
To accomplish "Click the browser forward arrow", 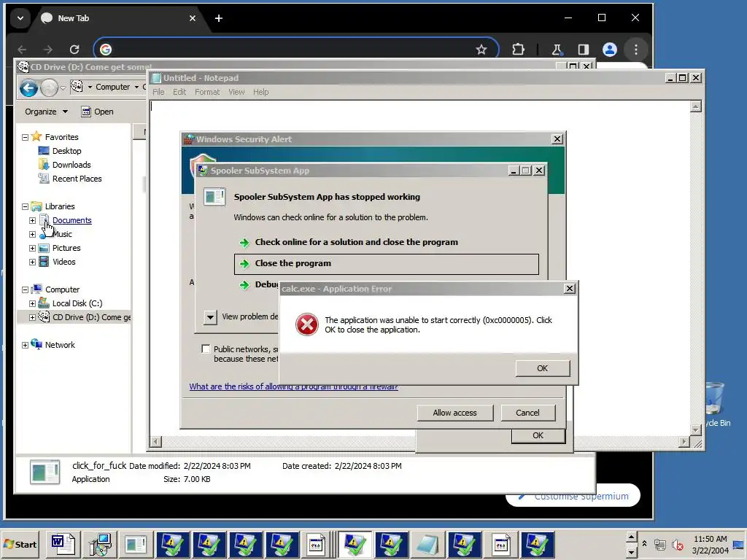I will [48, 50].
